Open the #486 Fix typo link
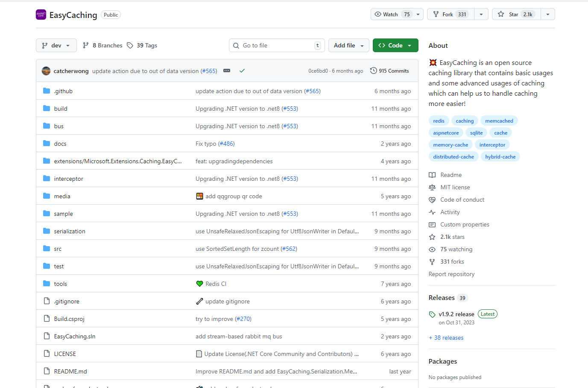 pos(226,144)
